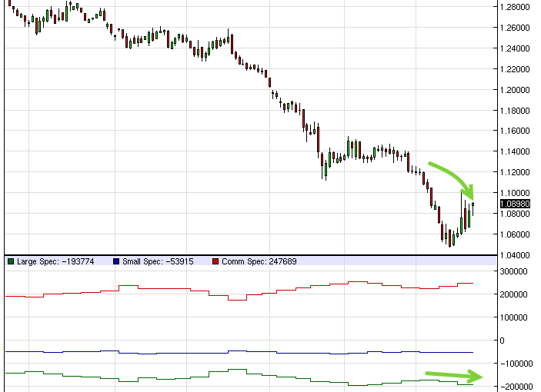541x392 pixels.
Task: Click the -200000 indicator axis label
Action: 516,387
